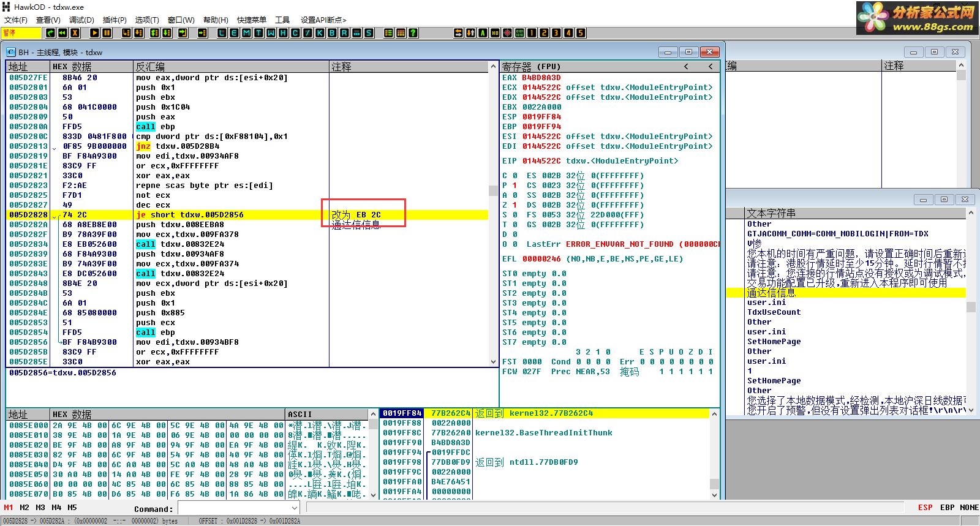Viewport: 980px width, 526px height.
Task: Click disassembly pane scroll-up arrow
Action: pyautogui.click(x=493, y=66)
